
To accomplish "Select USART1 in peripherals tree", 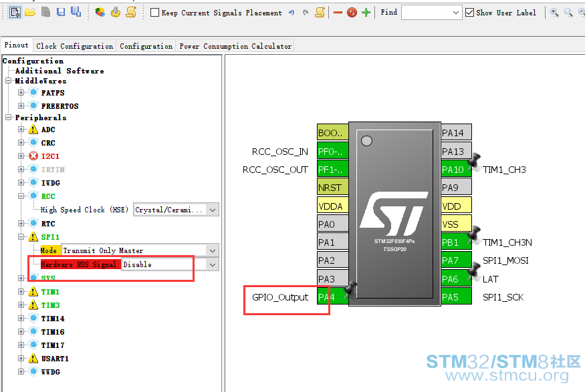I will [55, 359].
